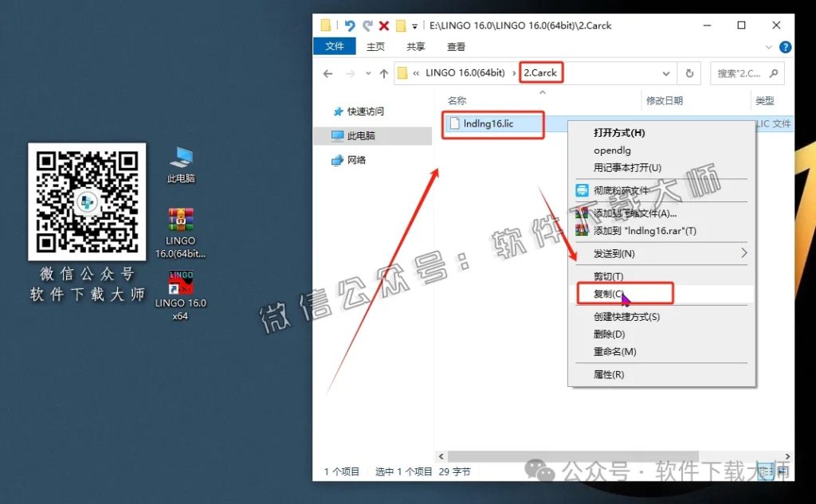
Task: Switch to the 查看 ribbon tab
Action: tap(455, 46)
